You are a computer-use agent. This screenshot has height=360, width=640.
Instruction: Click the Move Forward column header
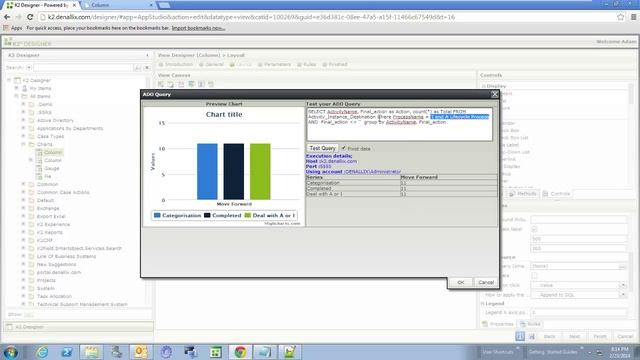(419, 177)
